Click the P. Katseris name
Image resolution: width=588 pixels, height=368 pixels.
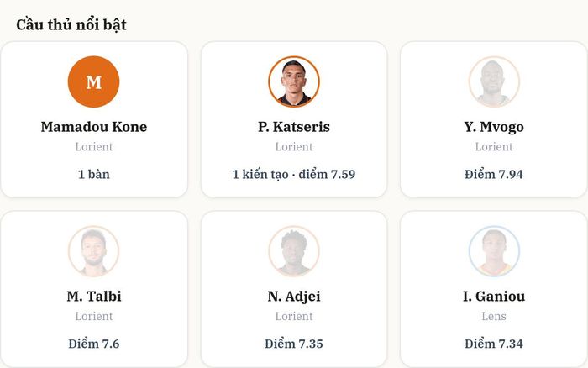click(x=294, y=127)
